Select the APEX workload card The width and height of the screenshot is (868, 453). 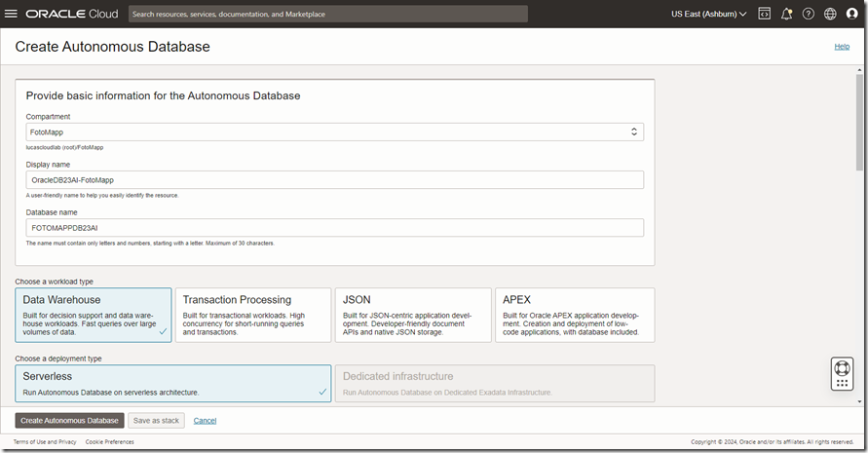[574, 315]
